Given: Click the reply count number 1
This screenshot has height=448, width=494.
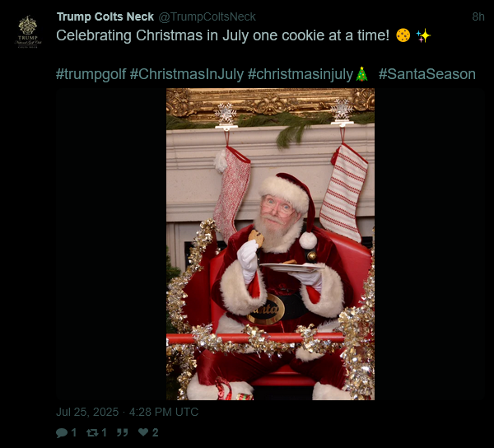Looking at the screenshot, I should 74,432.
